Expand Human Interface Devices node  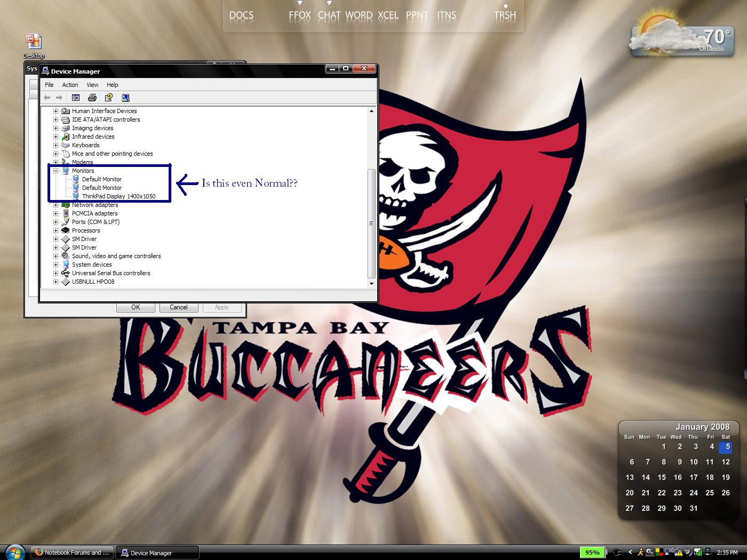[55, 111]
